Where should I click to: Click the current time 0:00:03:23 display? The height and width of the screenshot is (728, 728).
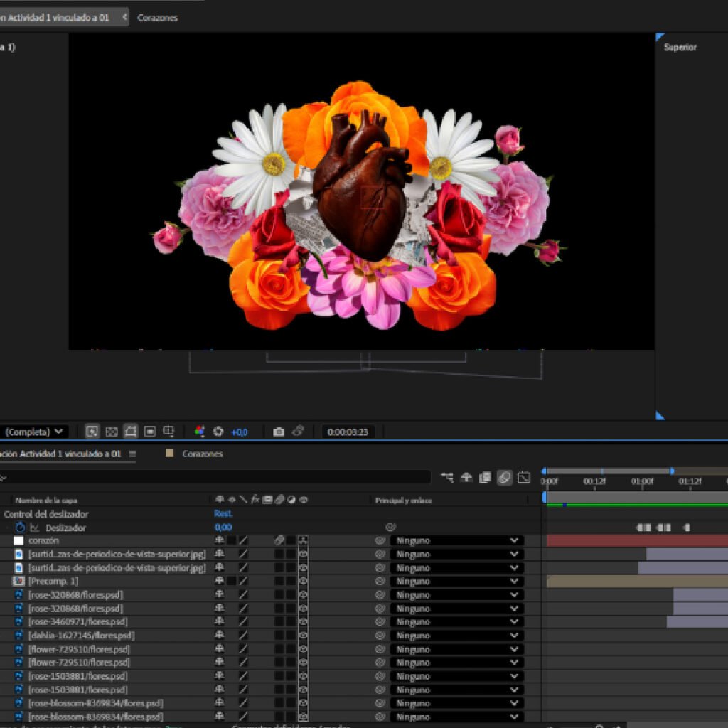(347, 432)
